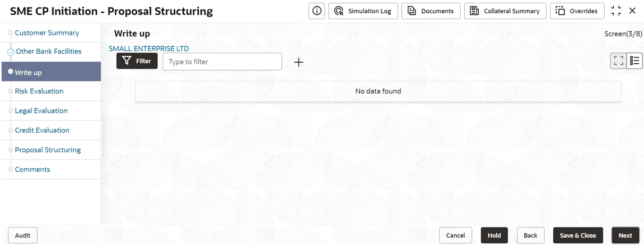
Task: Click the Next button
Action: coord(625,235)
